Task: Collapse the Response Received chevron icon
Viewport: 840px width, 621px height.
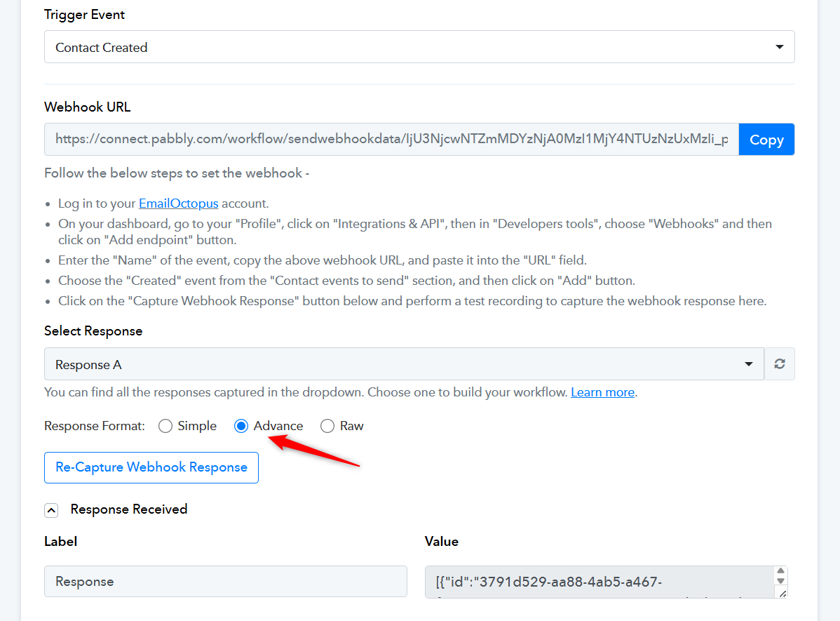Action: coord(51,510)
